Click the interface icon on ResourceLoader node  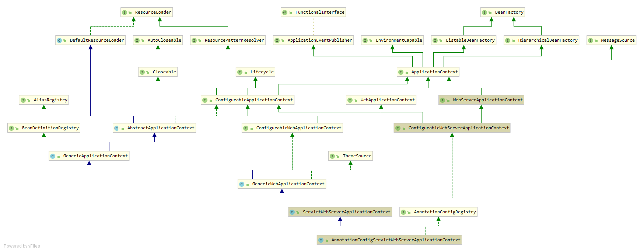(x=125, y=13)
